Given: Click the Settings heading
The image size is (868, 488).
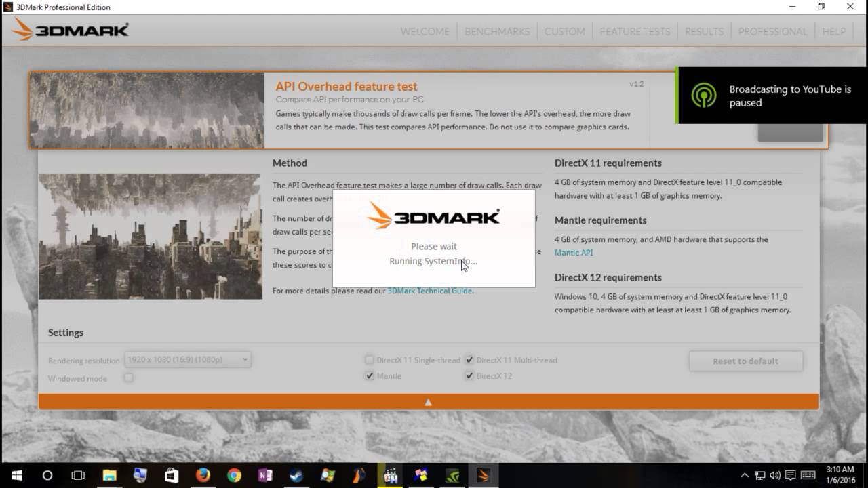Looking at the screenshot, I should click(66, 333).
